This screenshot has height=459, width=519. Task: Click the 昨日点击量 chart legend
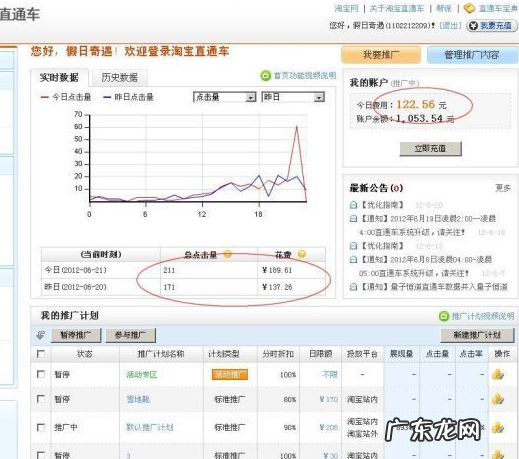(128, 97)
